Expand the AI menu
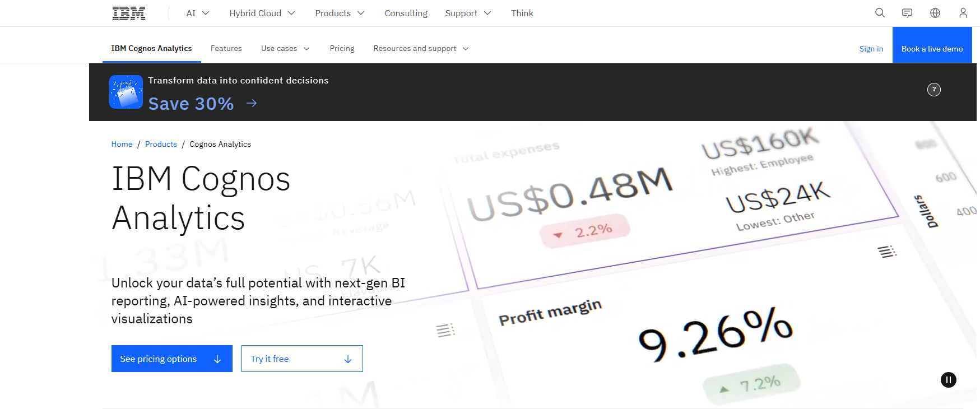Screen dimensions: 980x409 [197, 13]
